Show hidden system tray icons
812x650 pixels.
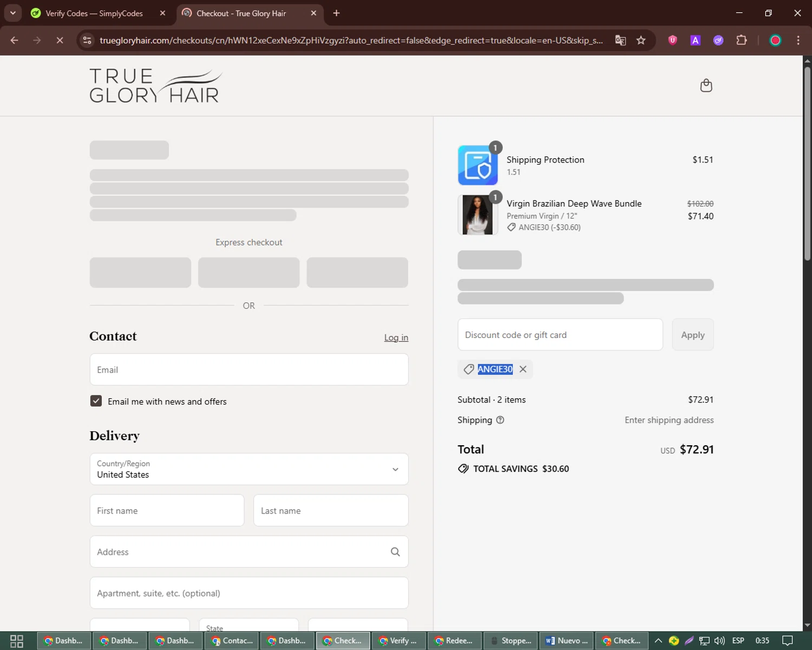(x=658, y=641)
